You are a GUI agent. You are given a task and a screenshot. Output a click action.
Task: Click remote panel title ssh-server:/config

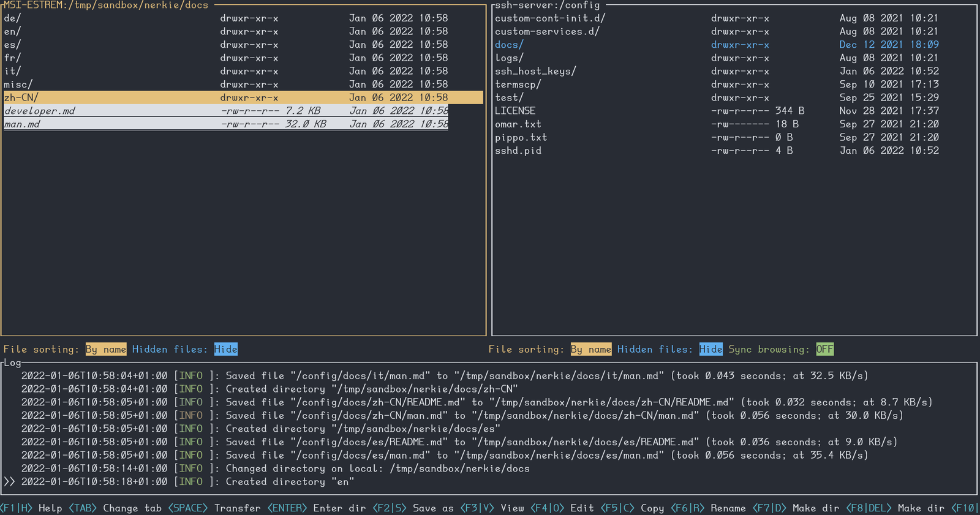(x=548, y=6)
